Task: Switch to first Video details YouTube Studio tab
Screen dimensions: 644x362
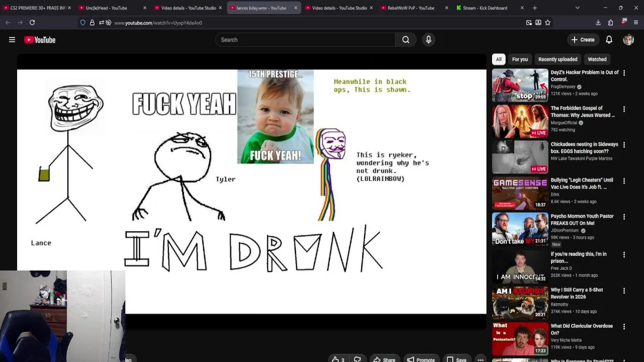Action: [188, 8]
